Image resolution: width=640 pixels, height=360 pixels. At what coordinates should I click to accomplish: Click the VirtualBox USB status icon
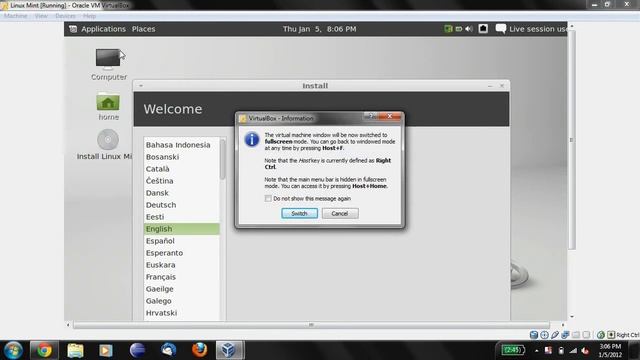[x=555, y=335]
